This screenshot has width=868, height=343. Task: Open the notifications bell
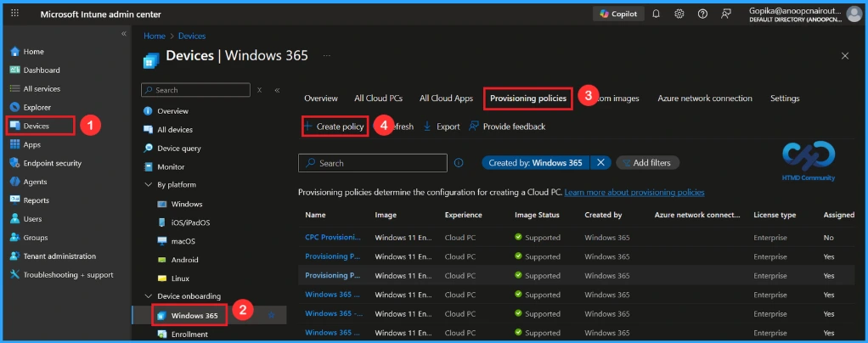[x=656, y=14]
